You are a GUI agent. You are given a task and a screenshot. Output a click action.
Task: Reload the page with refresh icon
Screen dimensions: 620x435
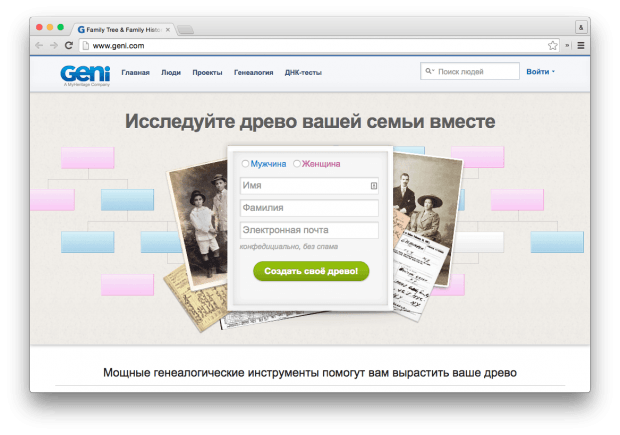coord(69,45)
